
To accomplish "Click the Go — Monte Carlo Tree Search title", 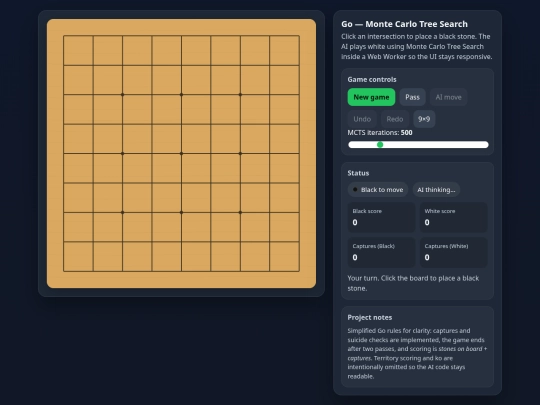I will pyautogui.click(x=404, y=24).
